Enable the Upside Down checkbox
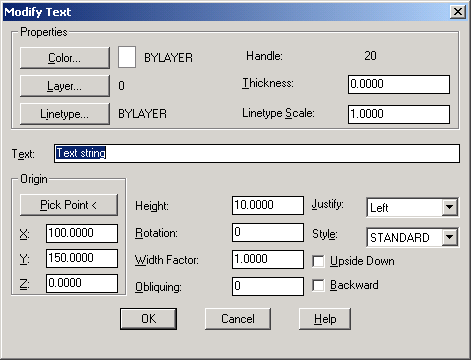 318,261
